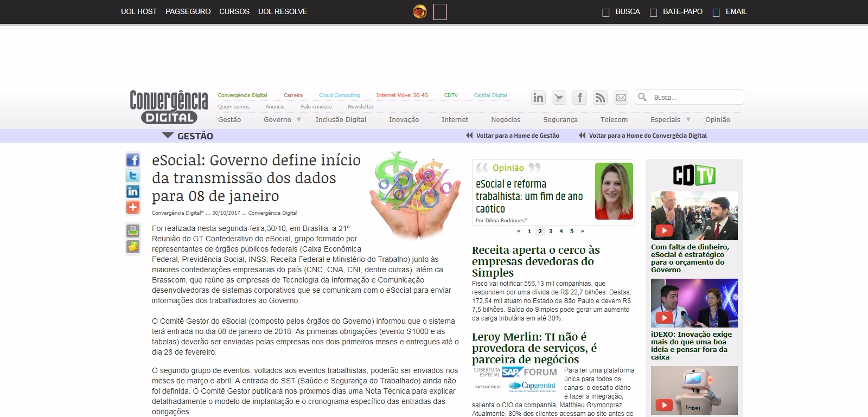
Task: Open the Fale conosco link
Action: (316, 107)
